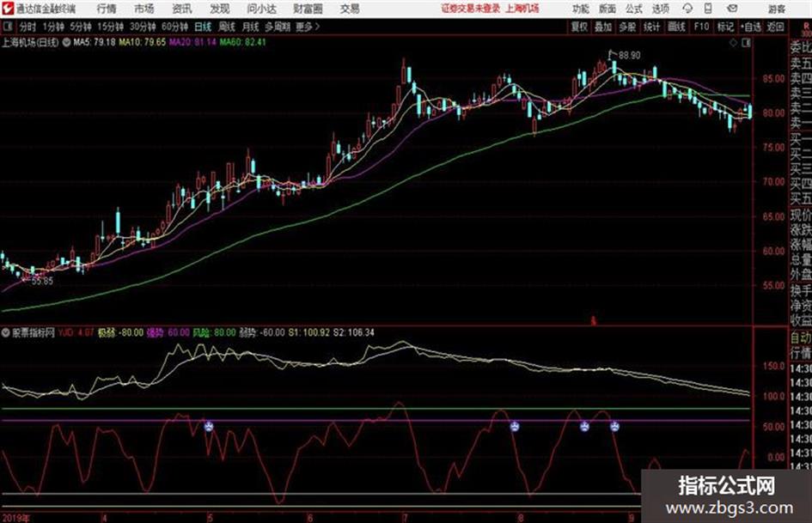Viewport: 812px width, 523px height.
Task: Click the MA5: 79.18 value label
Action: point(95,42)
